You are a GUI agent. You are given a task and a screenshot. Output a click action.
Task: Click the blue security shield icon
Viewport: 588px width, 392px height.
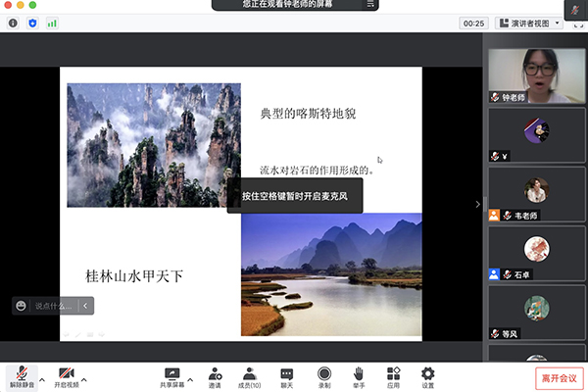pyautogui.click(x=32, y=24)
